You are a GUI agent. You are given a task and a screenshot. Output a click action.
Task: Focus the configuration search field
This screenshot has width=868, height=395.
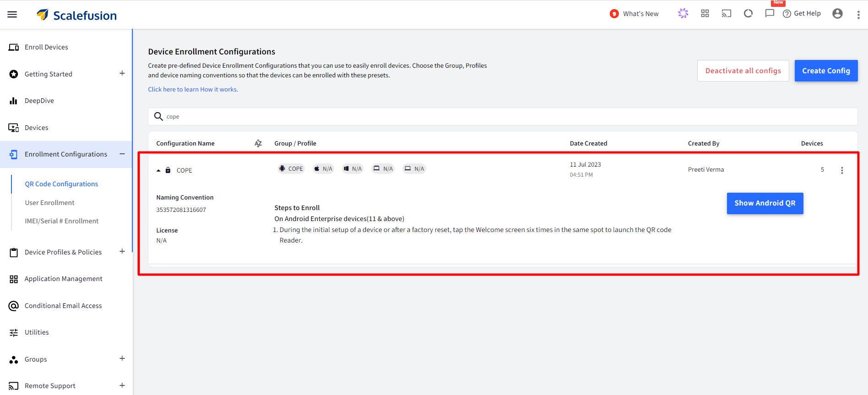click(503, 116)
